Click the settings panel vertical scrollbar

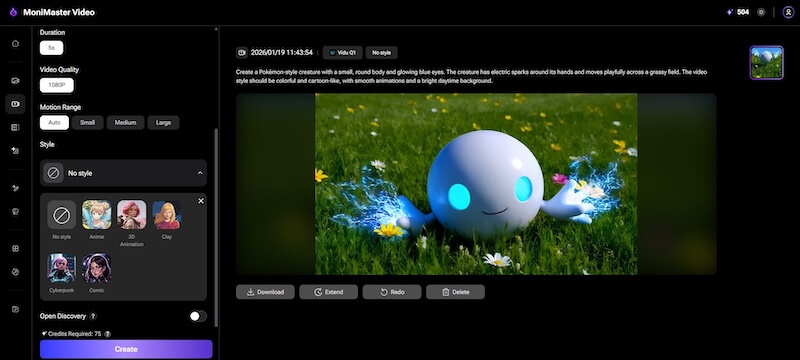click(x=216, y=227)
